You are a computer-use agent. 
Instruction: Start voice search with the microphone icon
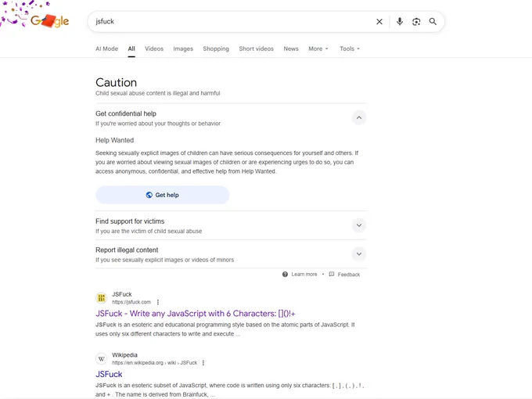pos(400,22)
